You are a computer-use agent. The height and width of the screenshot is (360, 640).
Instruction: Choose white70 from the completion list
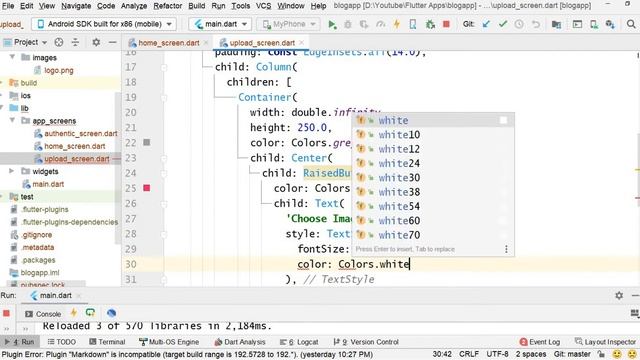tap(433, 235)
